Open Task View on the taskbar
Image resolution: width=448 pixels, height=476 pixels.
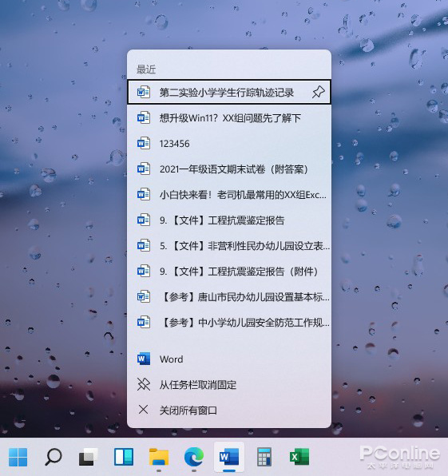[89, 457]
